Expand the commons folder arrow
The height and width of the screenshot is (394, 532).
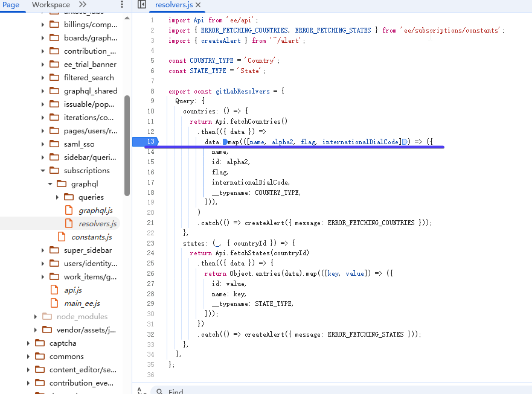pyautogui.click(x=28, y=357)
